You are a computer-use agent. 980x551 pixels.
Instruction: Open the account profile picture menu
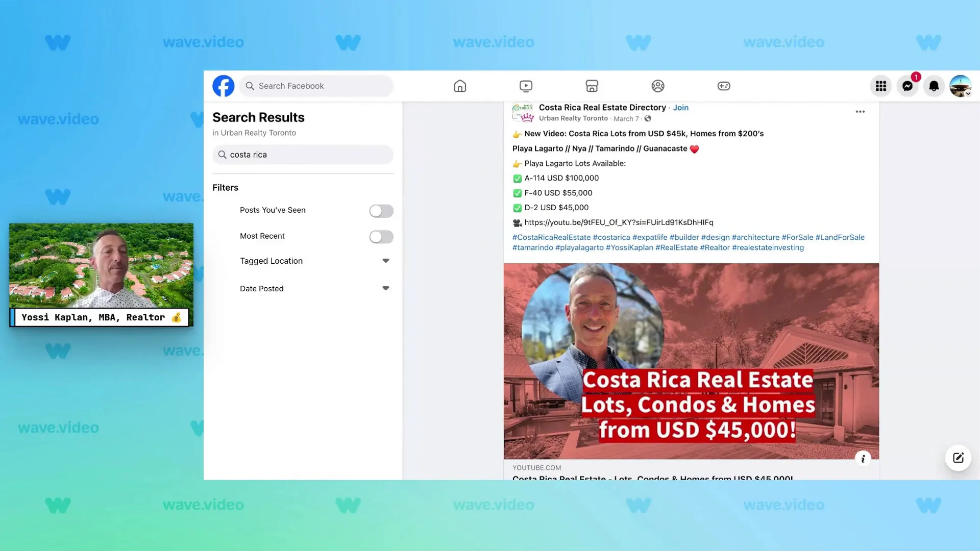coord(961,86)
